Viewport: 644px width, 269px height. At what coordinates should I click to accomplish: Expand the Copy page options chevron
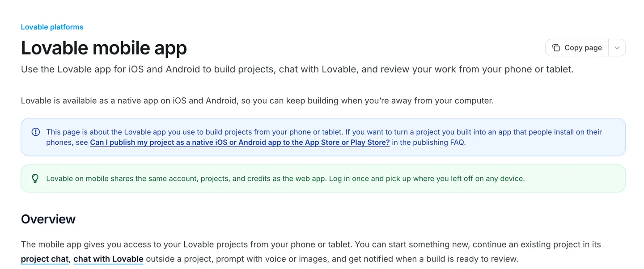[x=617, y=48]
